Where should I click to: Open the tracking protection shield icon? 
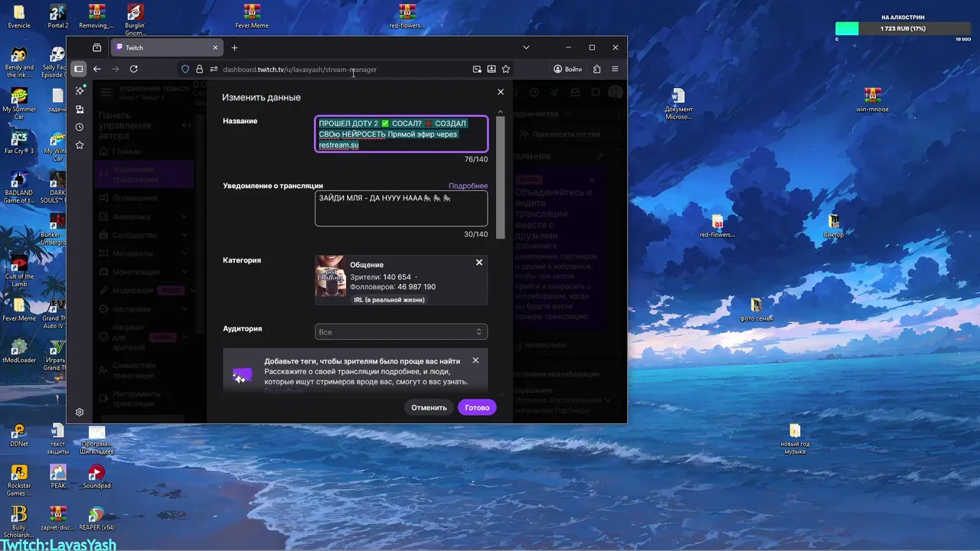pos(185,69)
